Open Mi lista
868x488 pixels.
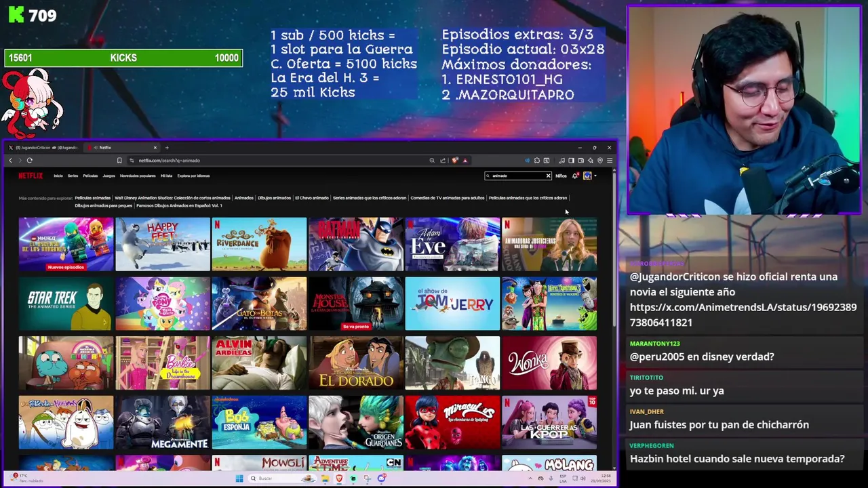click(x=166, y=176)
